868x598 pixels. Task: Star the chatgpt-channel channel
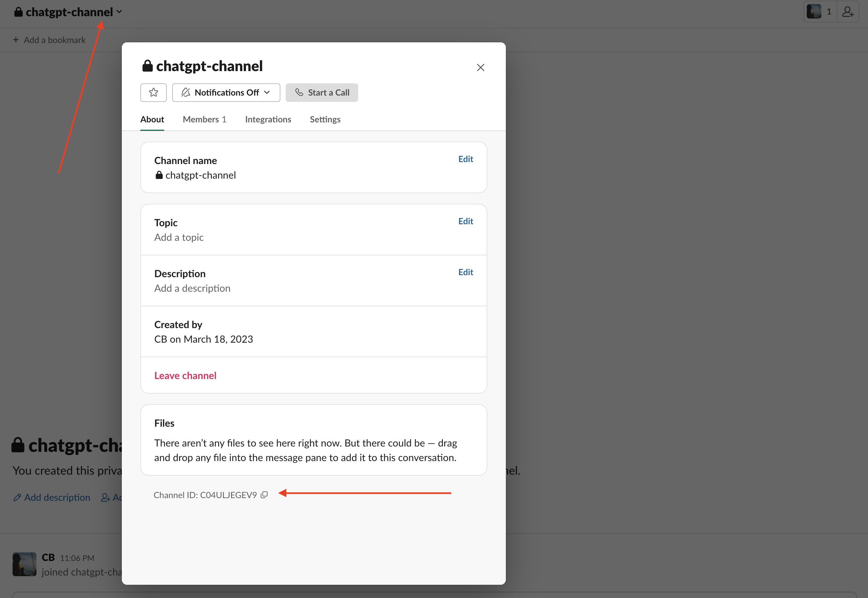click(x=153, y=93)
